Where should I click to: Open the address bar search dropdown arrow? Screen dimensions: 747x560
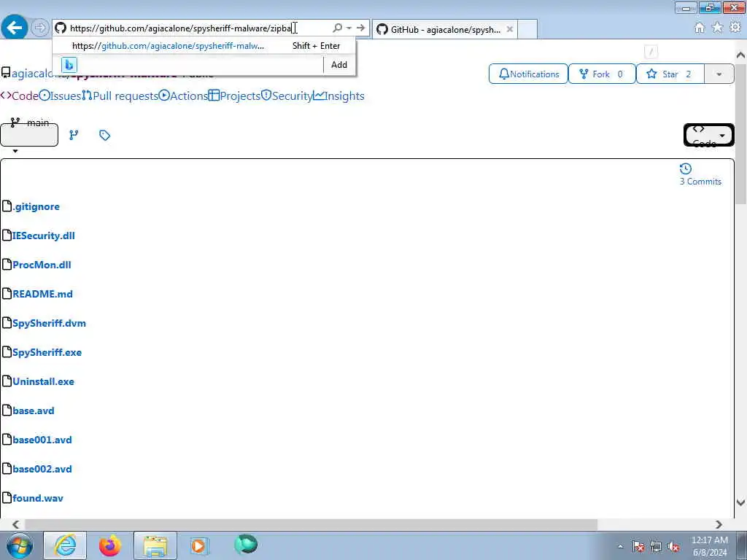(x=349, y=28)
